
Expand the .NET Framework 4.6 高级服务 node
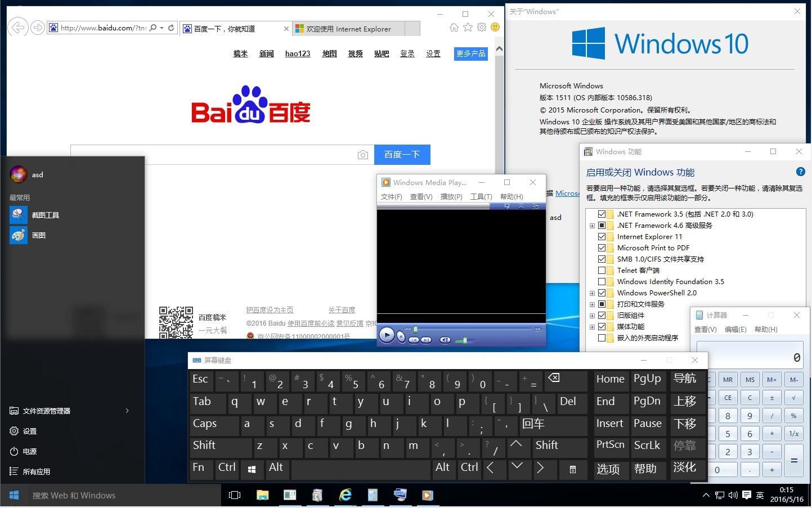(592, 226)
